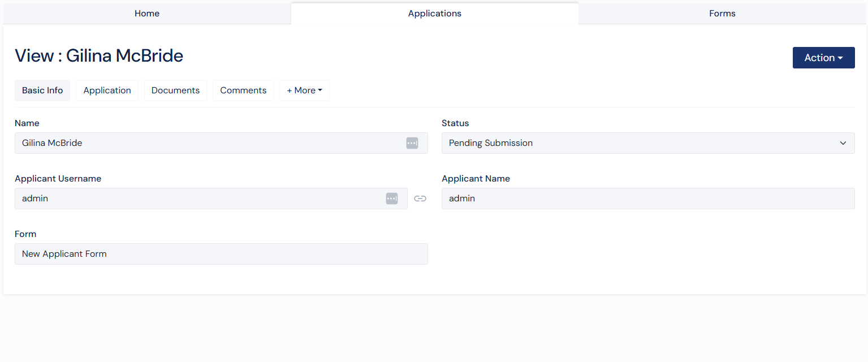Image resolution: width=868 pixels, height=362 pixels.
Task: Click the ellipsis icon in Applicant Username field
Action: 391,199
